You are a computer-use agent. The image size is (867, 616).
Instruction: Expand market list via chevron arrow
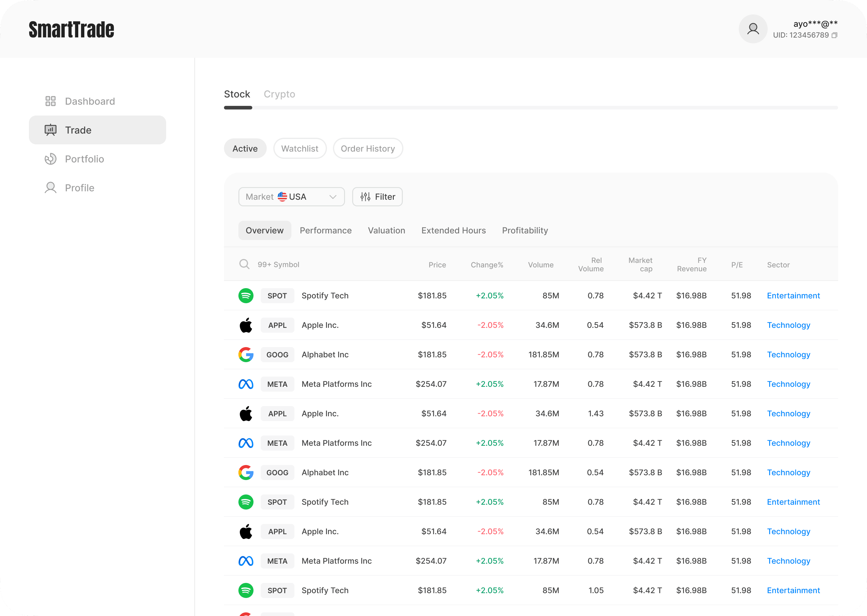(x=333, y=197)
